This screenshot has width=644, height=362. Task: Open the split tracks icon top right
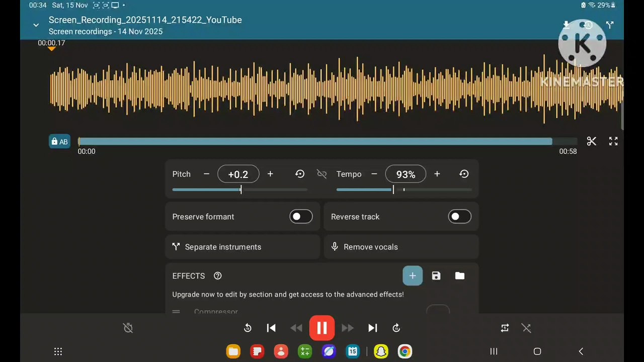pyautogui.click(x=610, y=25)
